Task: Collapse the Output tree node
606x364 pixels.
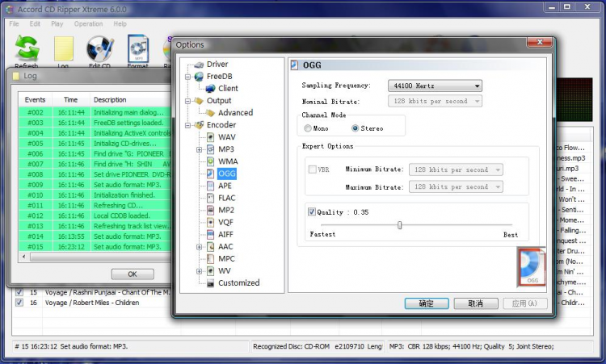Action: 187,101
